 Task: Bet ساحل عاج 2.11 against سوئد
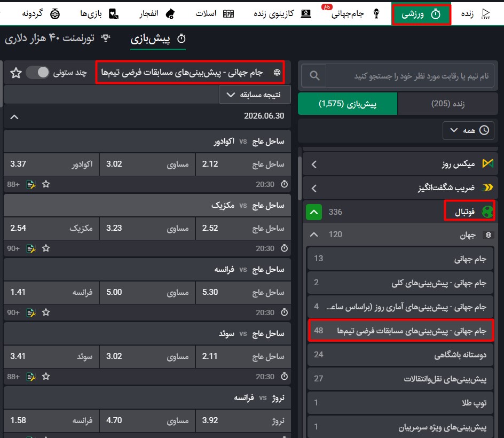tap(243, 357)
